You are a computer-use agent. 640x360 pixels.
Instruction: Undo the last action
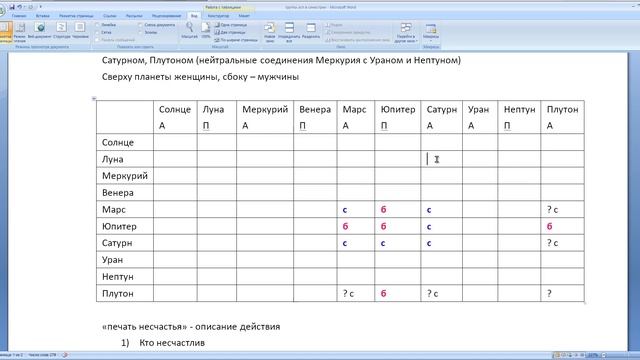point(19,7)
